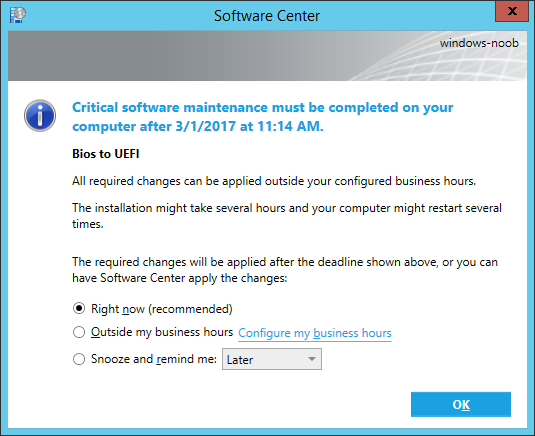Select the Outside my business hours radio button
The image size is (535, 436).
click(x=79, y=332)
